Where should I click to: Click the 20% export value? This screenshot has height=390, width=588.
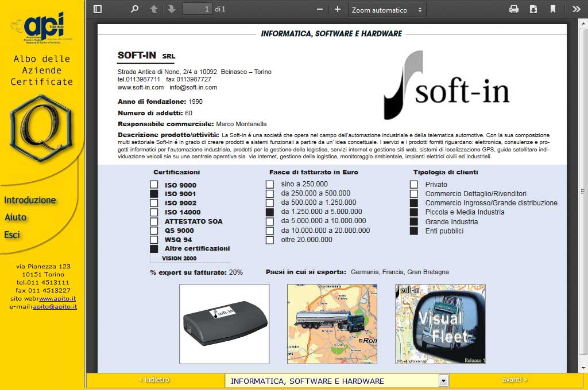tap(236, 272)
